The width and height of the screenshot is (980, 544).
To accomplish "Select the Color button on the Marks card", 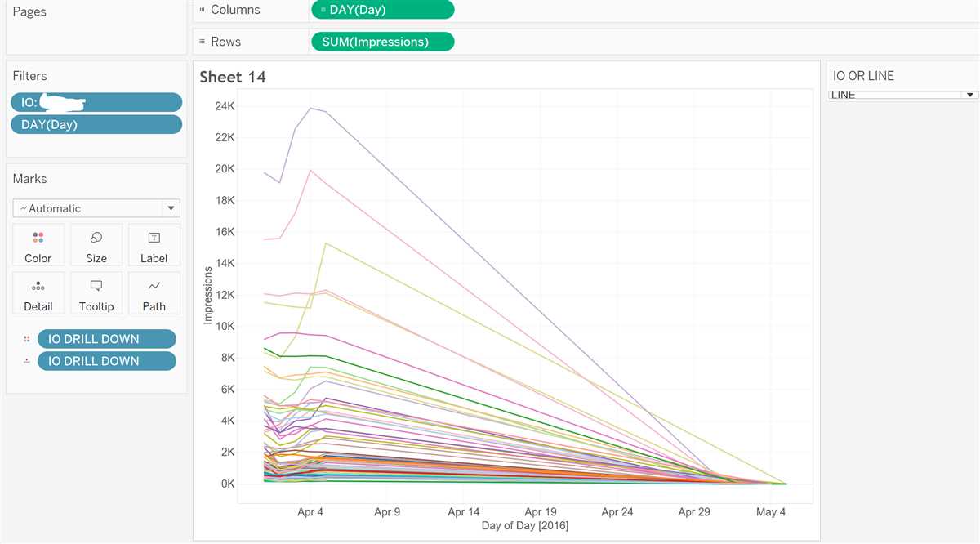I will coord(38,244).
